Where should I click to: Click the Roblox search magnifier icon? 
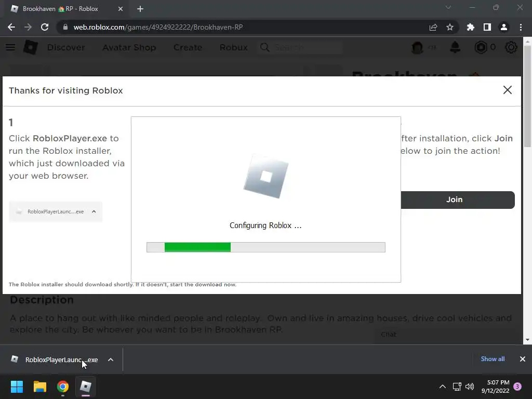point(264,47)
